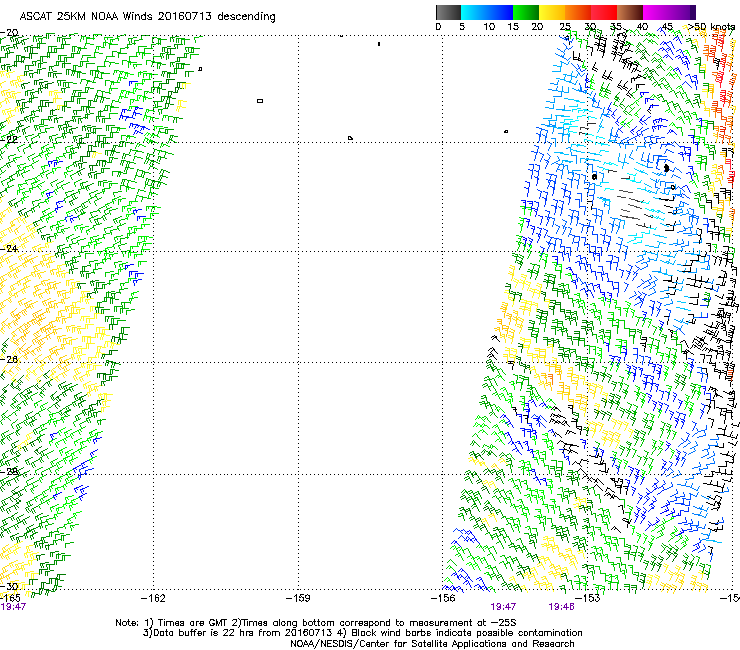The image size is (740, 650).
Task: Click the '10' label under the color bar
Action: coord(489,27)
